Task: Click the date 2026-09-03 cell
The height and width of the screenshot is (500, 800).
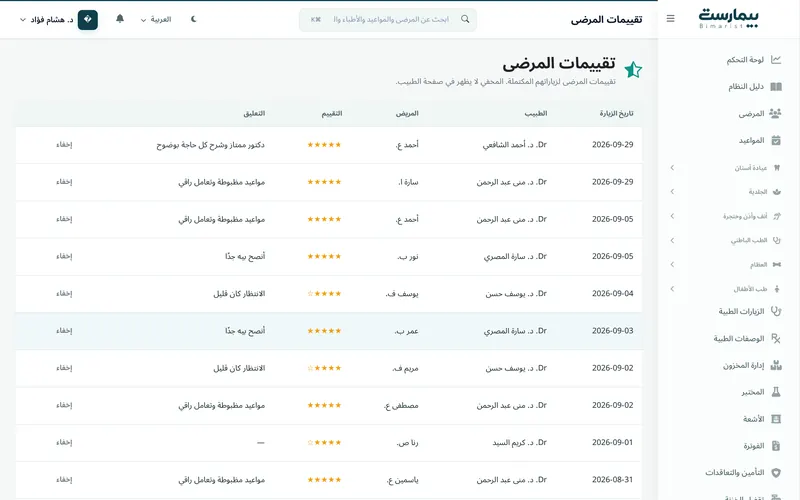Action: (x=613, y=331)
